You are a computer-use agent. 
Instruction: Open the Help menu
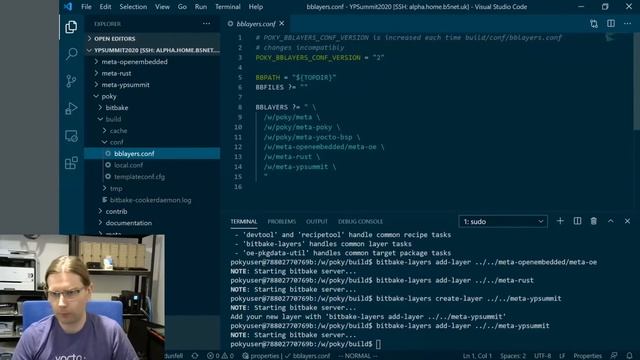click(x=256, y=7)
